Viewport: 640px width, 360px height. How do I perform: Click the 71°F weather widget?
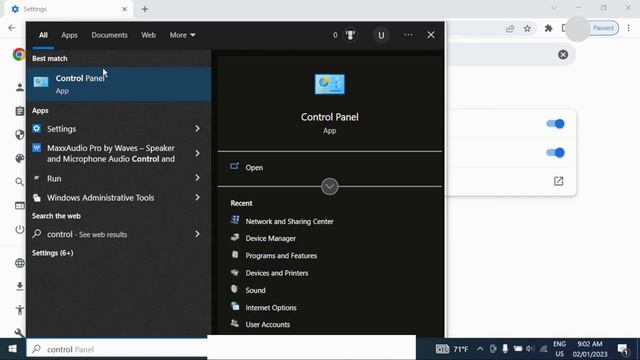(452, 349)
